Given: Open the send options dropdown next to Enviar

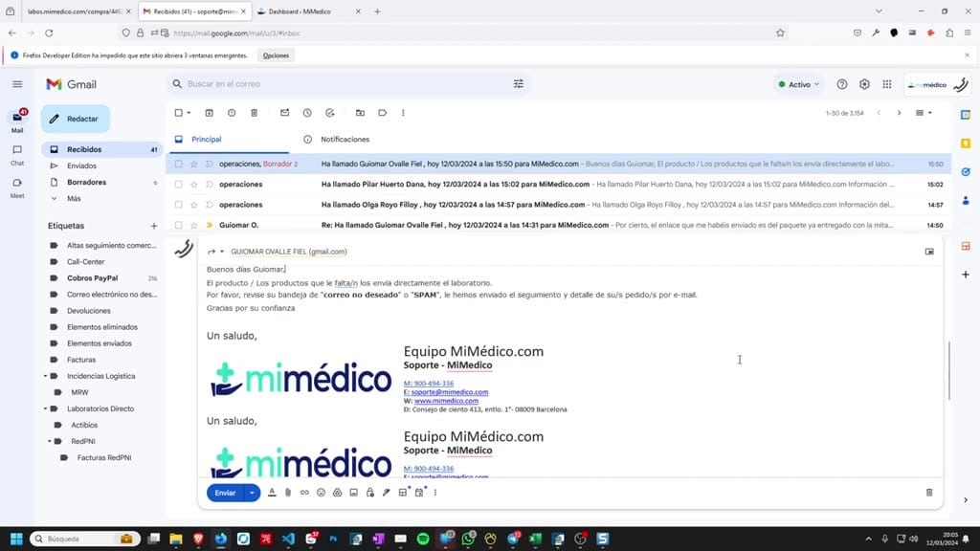Looking at the screenshot, I should (253, 493).
